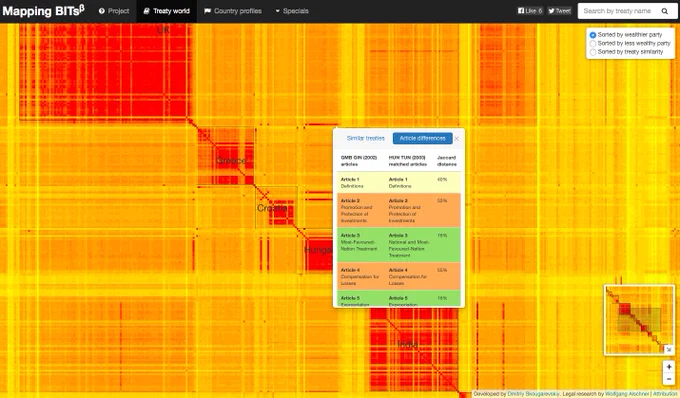Click Article 3 Most-Favoured-Nation Treatment row
The image size is (680, 398).
coord(399,245)
